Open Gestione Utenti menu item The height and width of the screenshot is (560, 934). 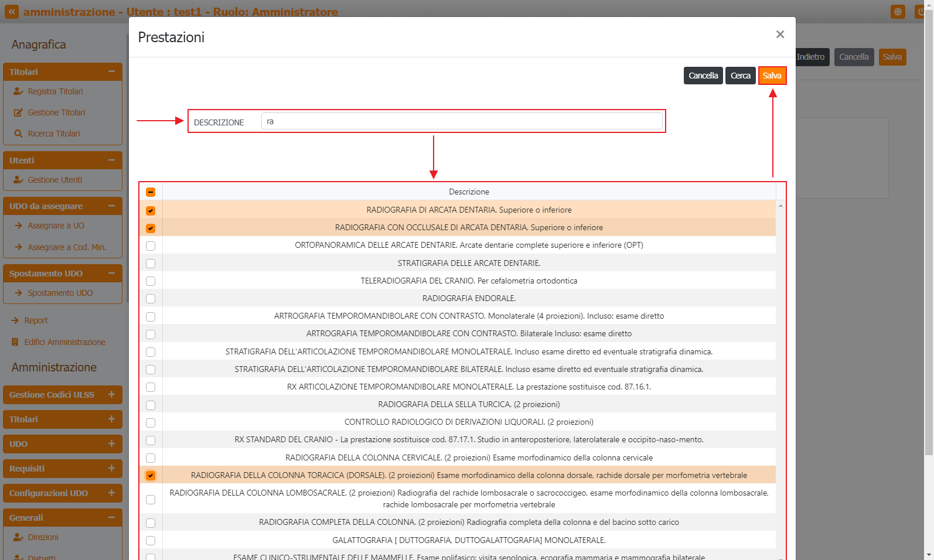[54, 180]
